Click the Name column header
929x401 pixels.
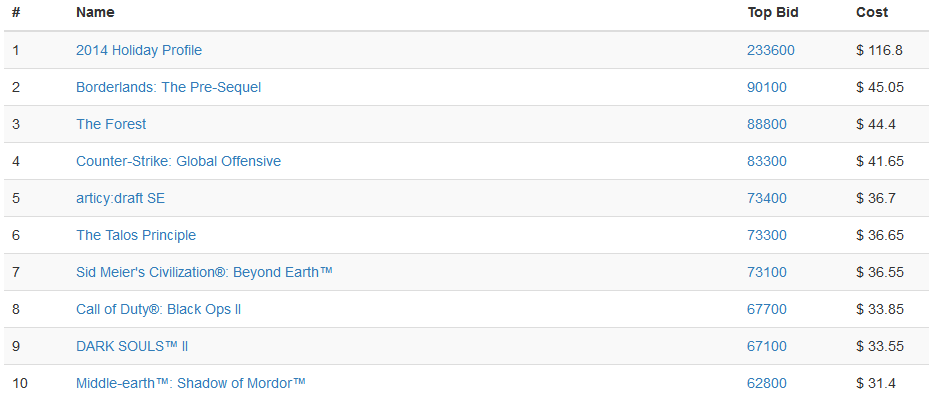95,12
